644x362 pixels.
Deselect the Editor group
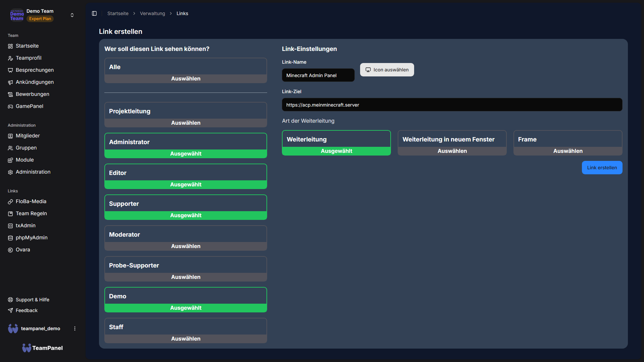(186, 176)
